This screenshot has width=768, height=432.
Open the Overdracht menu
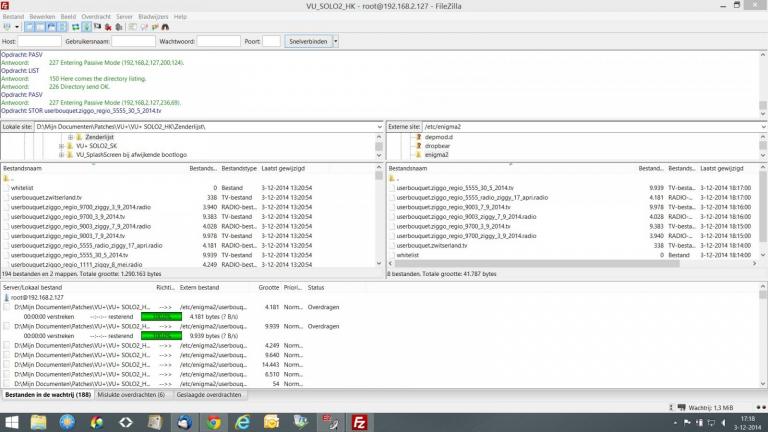pyautogui.click(x=96, y=17)
